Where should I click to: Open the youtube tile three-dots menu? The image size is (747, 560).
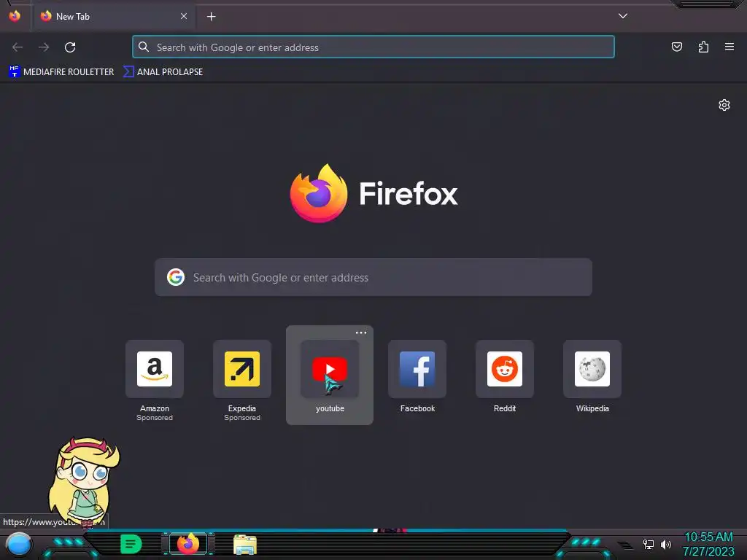361,332
